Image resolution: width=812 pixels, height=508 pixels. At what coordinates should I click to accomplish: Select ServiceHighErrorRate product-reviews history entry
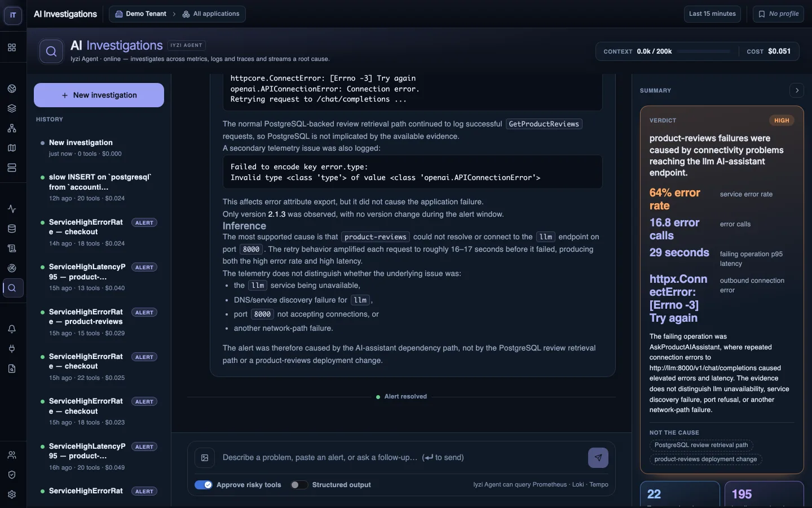pyautogui.click(x=99, y=322)
